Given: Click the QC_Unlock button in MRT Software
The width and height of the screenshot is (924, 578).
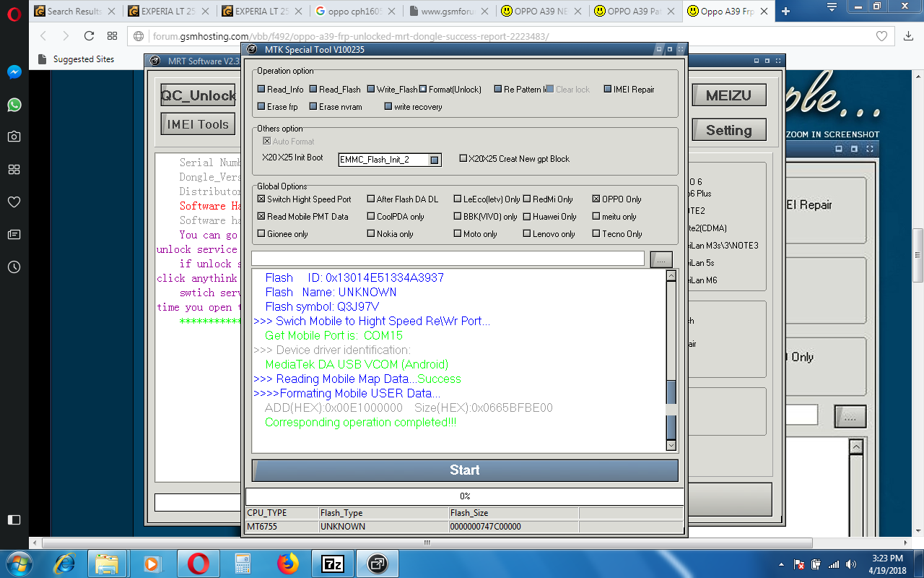Looking at the screenshot, I should [199, 95].
